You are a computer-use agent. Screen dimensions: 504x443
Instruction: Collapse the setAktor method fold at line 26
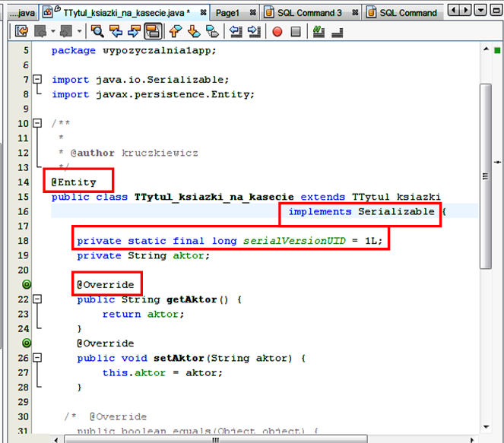coord(37,358)
